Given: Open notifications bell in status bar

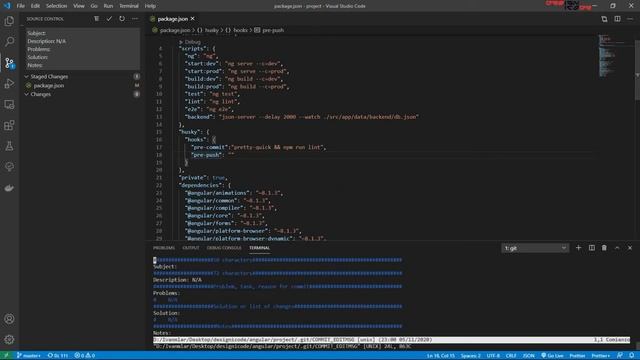Looking at the screenshot, I should (632, 356).
